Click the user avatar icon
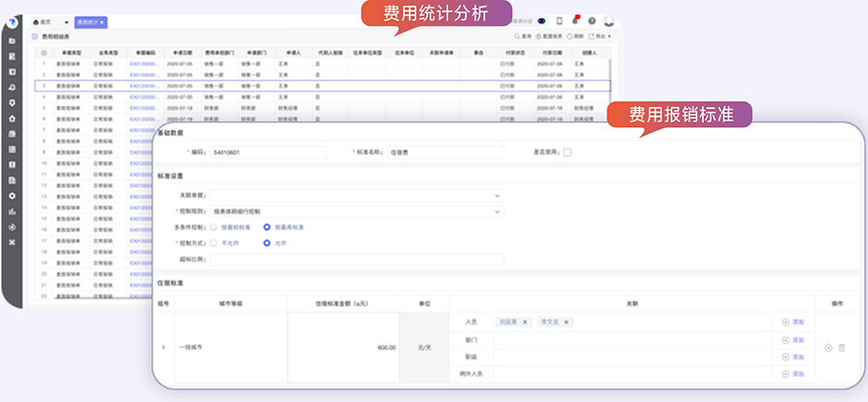868x402 pixels. (609, 20)
